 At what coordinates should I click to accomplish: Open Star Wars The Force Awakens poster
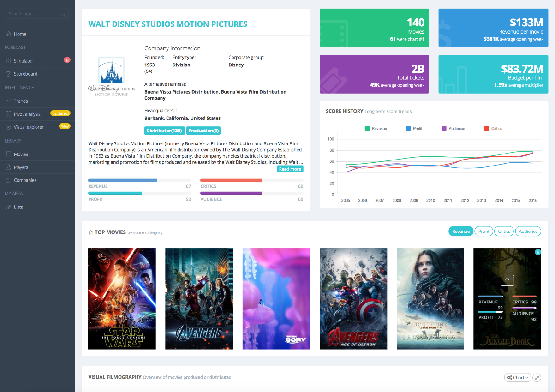(122, 299)
